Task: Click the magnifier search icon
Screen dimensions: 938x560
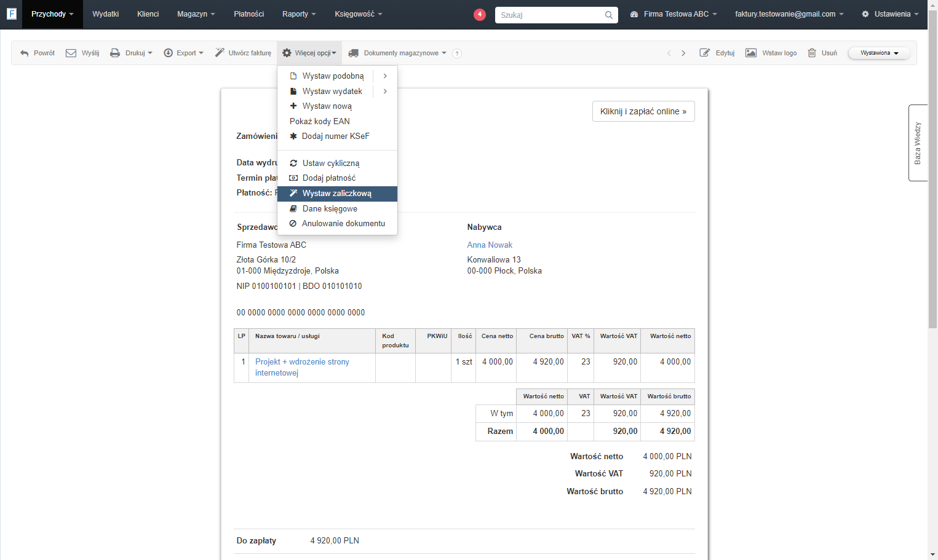Action: (608, 15)
